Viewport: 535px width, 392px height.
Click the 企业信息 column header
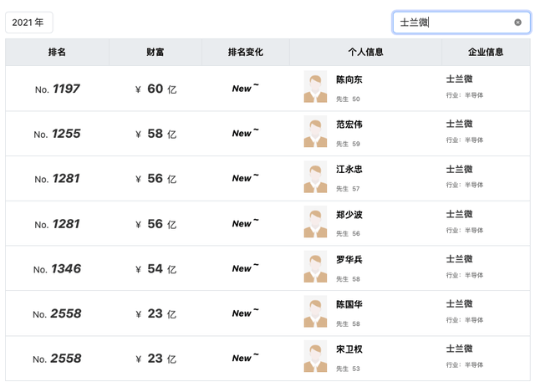coord(486,52)
